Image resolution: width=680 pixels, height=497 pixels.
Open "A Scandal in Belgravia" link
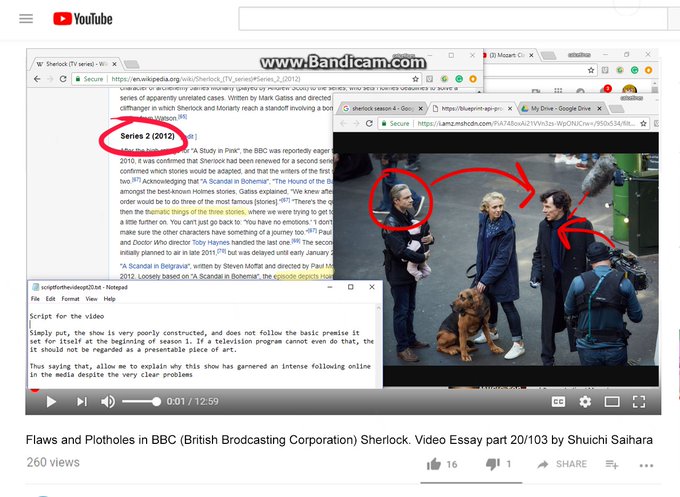coord(154,266)
